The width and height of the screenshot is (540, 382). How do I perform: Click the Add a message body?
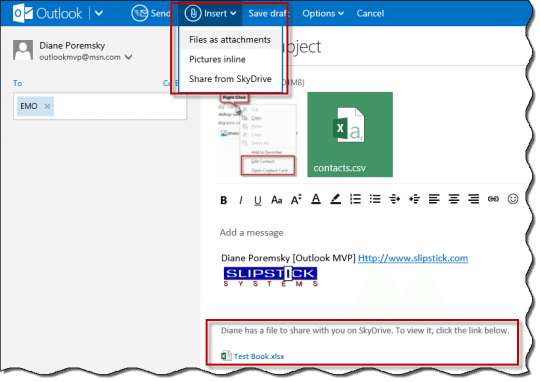(x=251, y=233)
